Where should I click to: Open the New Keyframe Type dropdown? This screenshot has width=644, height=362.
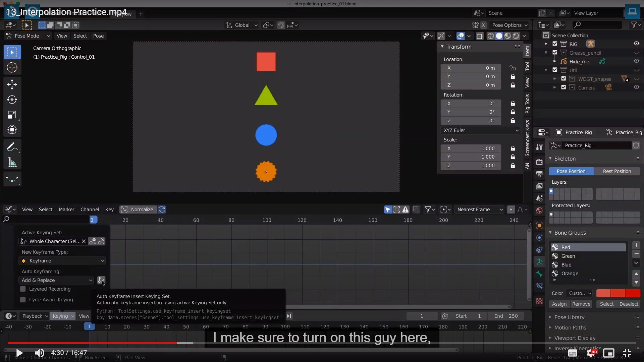[x=62, y=261]
